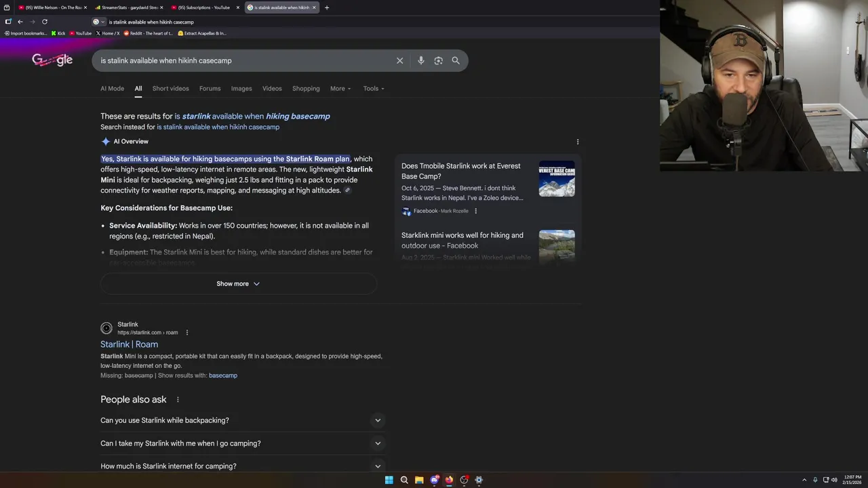
Task: Open clock and date in system tray
Action: (x=852, y=480)
